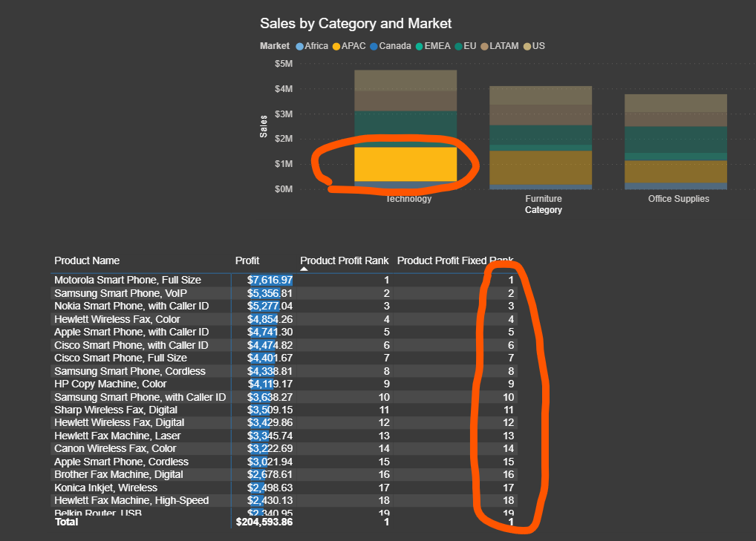This screenshot has height=541, width=756.
Task: Select Brother Fax Machine, Digital row
Action: tap(284, 474)
